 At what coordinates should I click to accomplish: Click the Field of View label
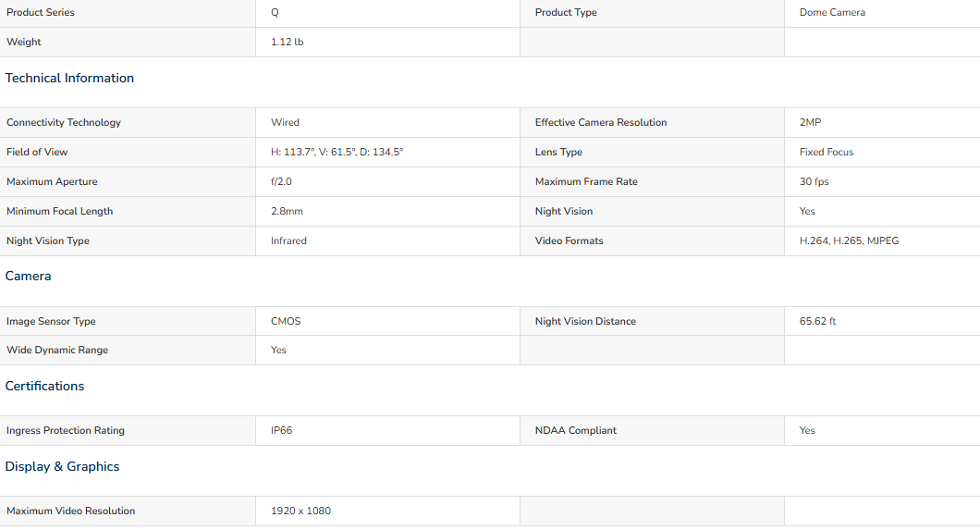[37, 152]
